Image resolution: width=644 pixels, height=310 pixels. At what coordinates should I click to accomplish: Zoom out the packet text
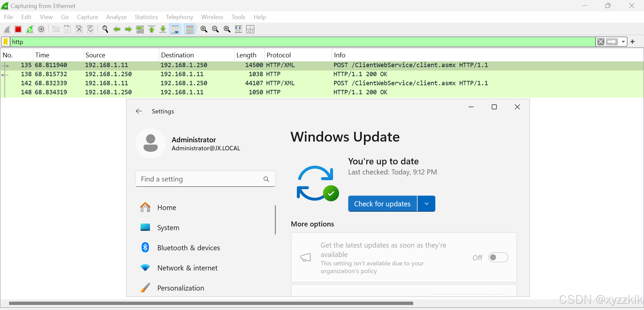[215, 30]
